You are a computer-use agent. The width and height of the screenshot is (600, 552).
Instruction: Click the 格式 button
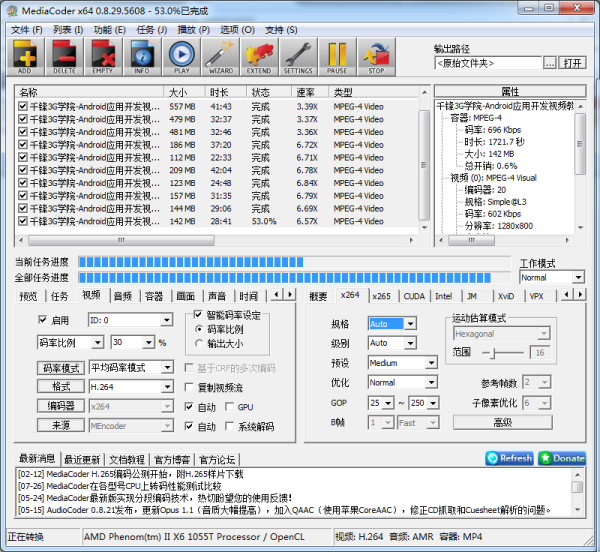61,386
